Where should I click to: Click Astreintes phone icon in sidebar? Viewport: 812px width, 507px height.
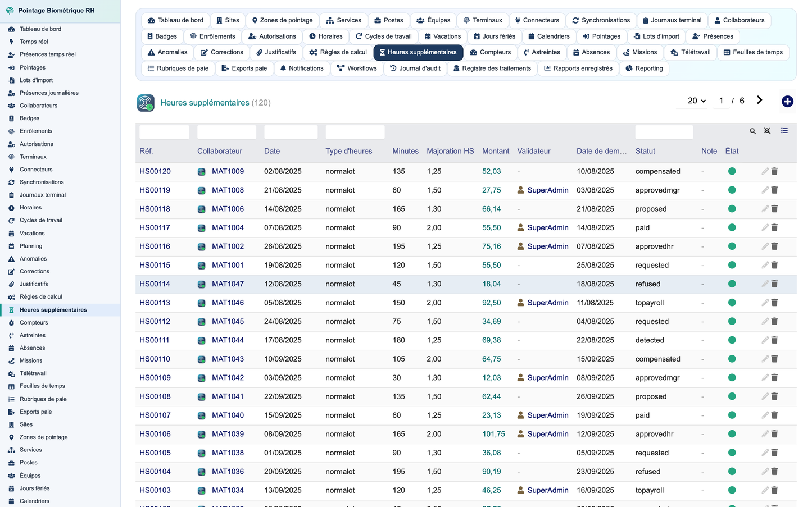pyautogui.click(x=11, y=335)
